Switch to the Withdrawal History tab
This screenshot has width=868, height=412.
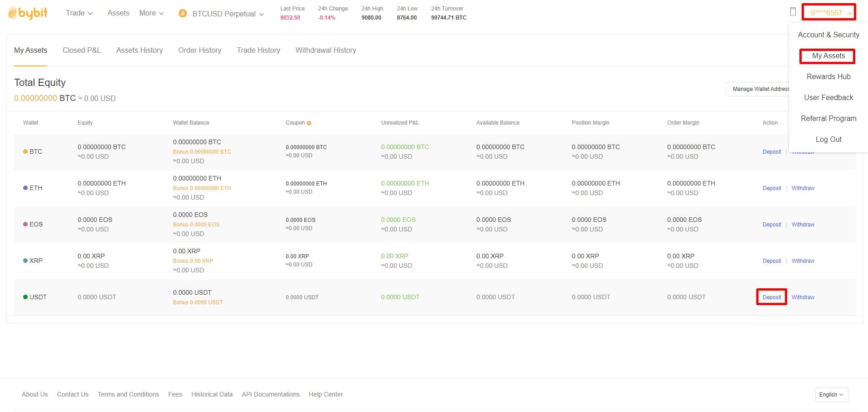point(326,50)
